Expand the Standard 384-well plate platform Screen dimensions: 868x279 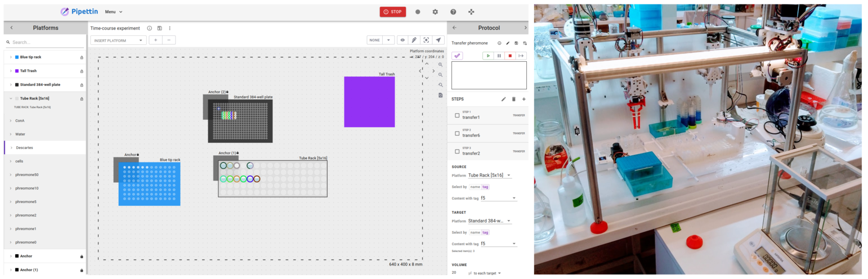pyautogui.click(x=10, y=84)
